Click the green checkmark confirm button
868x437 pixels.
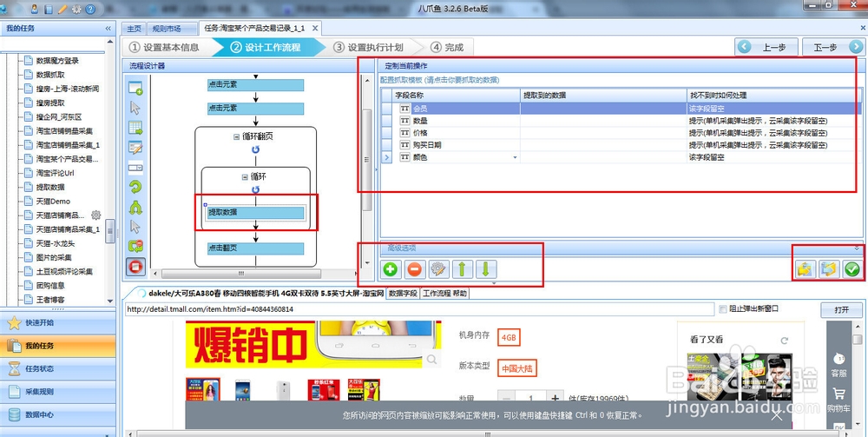(x=852, y=269)
